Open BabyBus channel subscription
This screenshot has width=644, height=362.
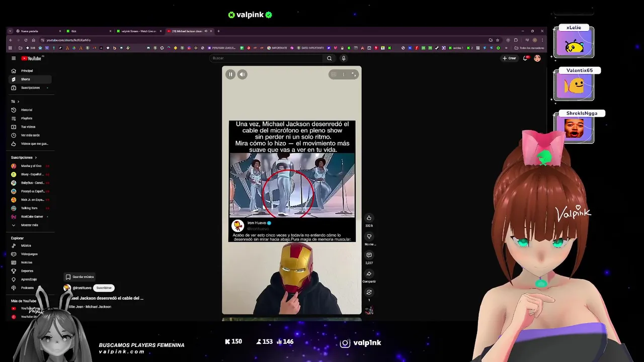click(31, 183)
